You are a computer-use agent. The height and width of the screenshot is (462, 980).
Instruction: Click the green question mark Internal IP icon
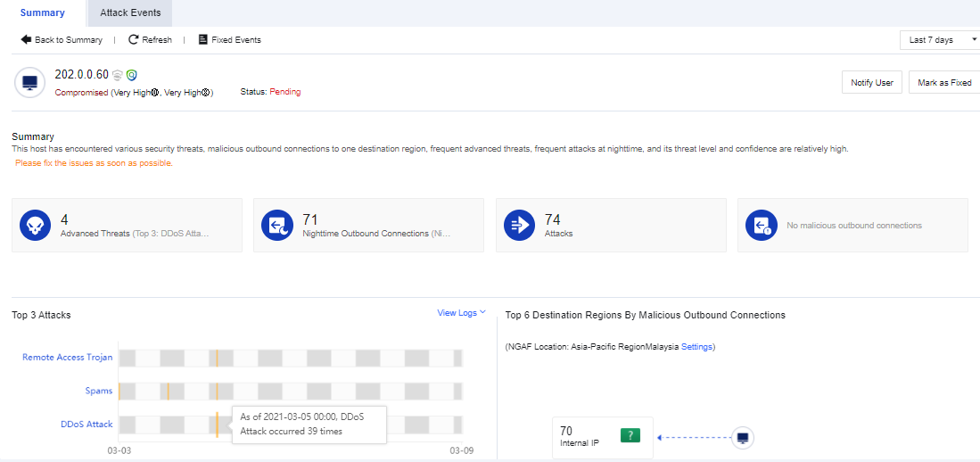(x=630, y=435)
